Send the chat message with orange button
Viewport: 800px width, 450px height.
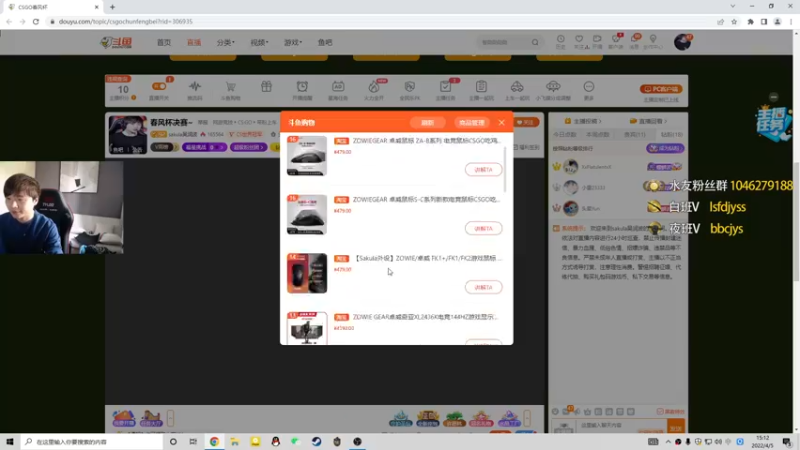(676, 428)
